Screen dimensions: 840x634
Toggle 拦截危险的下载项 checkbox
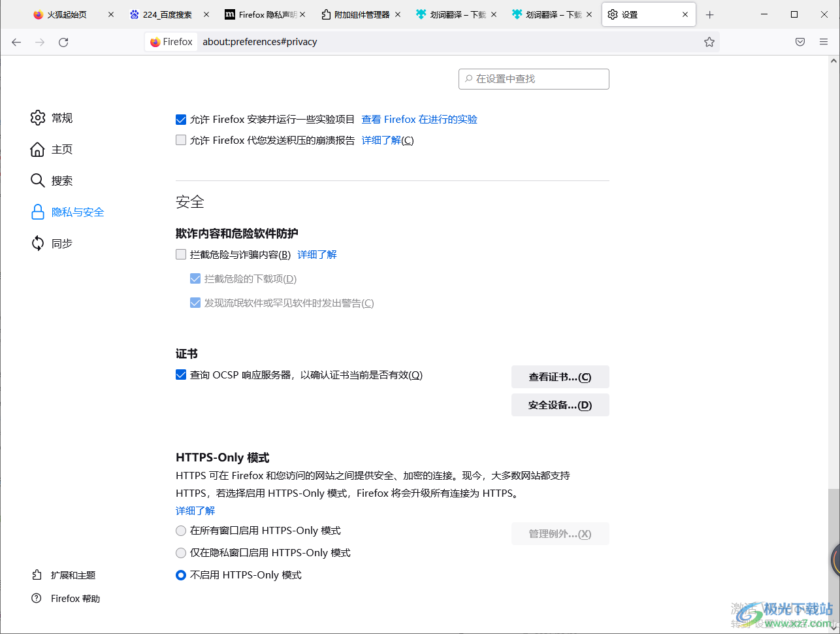[x=195, y=278]
